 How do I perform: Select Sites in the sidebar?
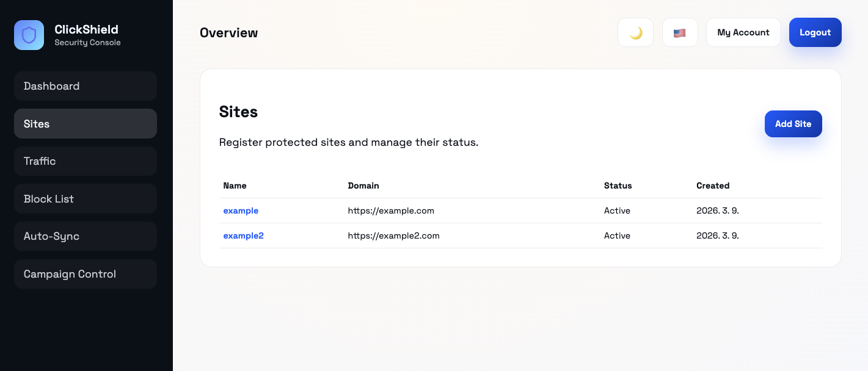tap(86, 124)
